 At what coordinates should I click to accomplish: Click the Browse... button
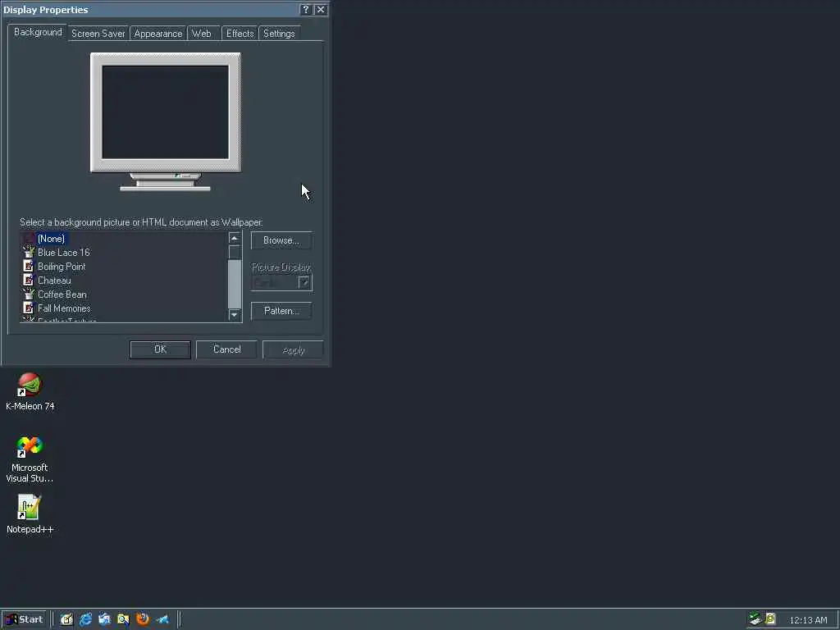click(x=281, y=240)
